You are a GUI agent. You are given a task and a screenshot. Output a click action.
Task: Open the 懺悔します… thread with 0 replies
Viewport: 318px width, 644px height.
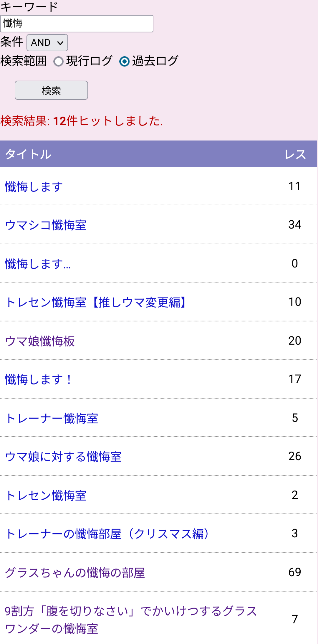click(38, 264)
